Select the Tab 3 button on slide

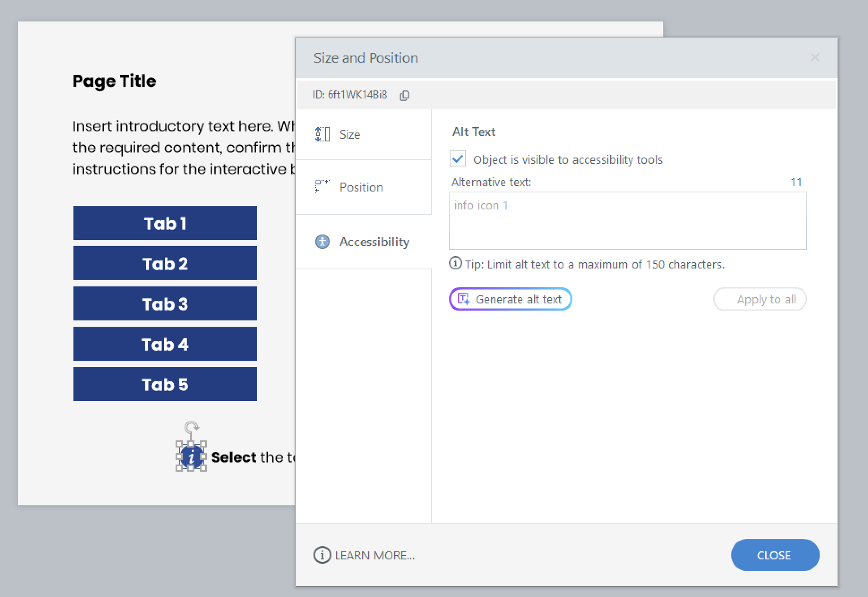(165, 304)
